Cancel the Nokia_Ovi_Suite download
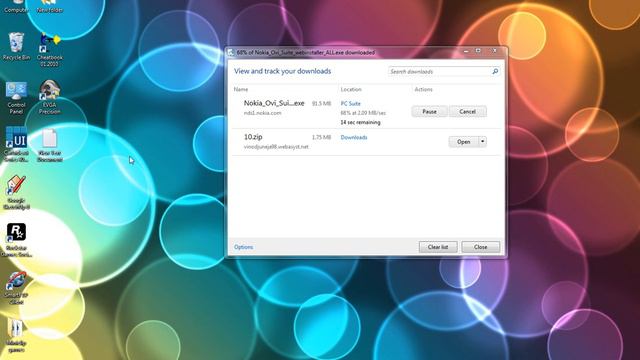 (467, 111)
